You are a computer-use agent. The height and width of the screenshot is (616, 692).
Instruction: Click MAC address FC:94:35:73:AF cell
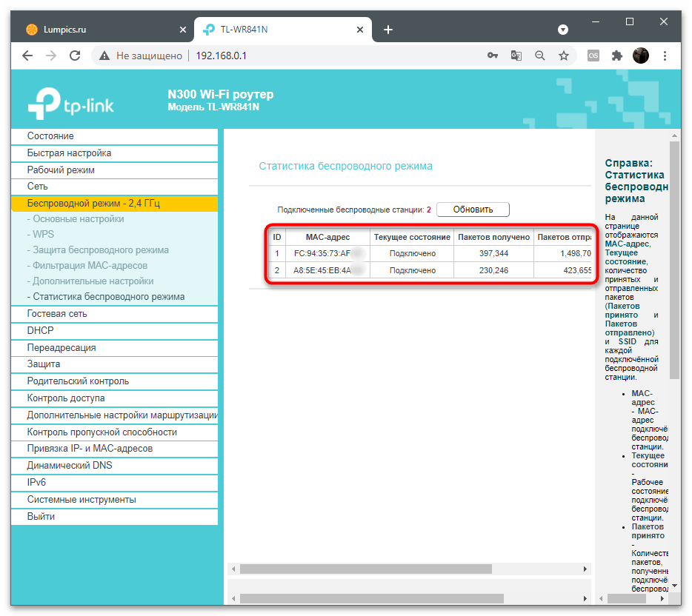pos(328,253)
